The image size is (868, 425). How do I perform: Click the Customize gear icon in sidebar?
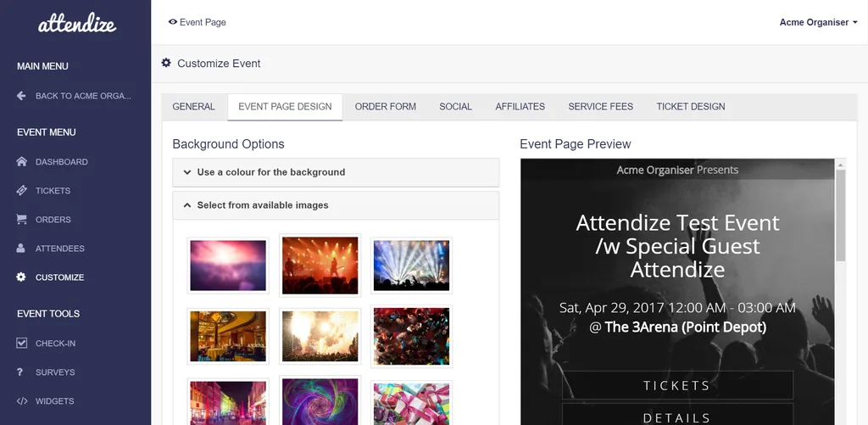[21, 277]
